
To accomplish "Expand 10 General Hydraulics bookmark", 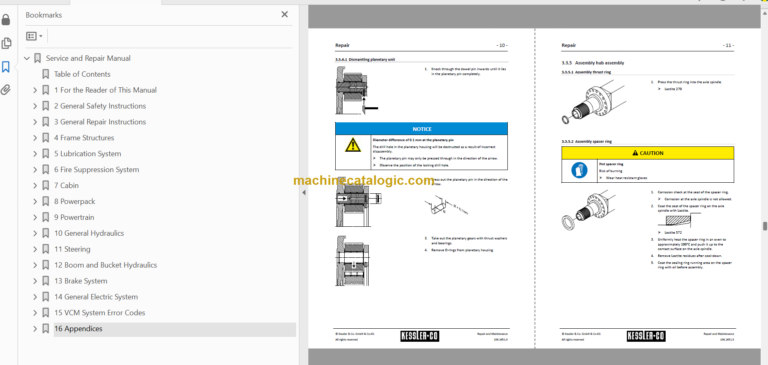I will [x=35, y=233].
